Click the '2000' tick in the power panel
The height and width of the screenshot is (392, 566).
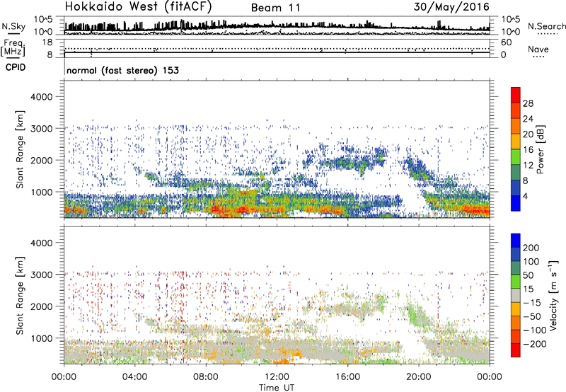tap(42, 160)
